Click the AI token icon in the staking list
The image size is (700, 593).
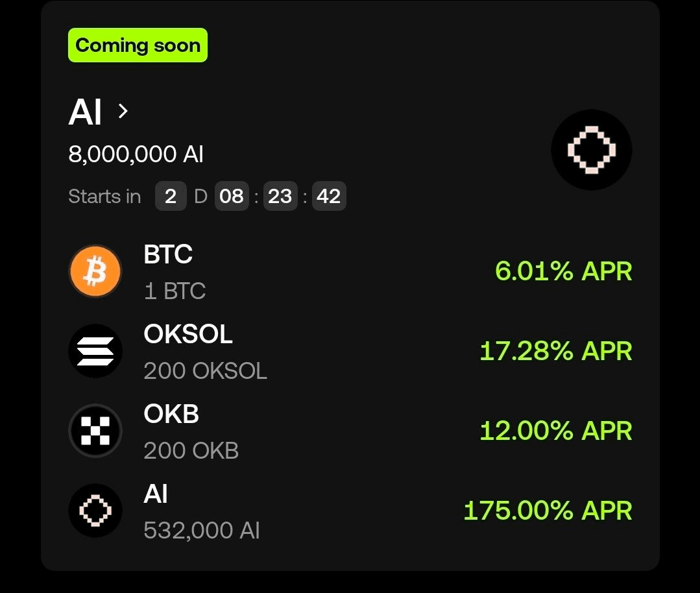click(x=95, y=511)
